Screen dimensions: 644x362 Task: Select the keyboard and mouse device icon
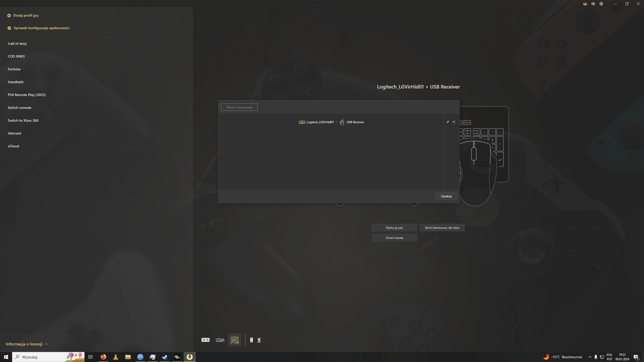click(x=220, y=340)
